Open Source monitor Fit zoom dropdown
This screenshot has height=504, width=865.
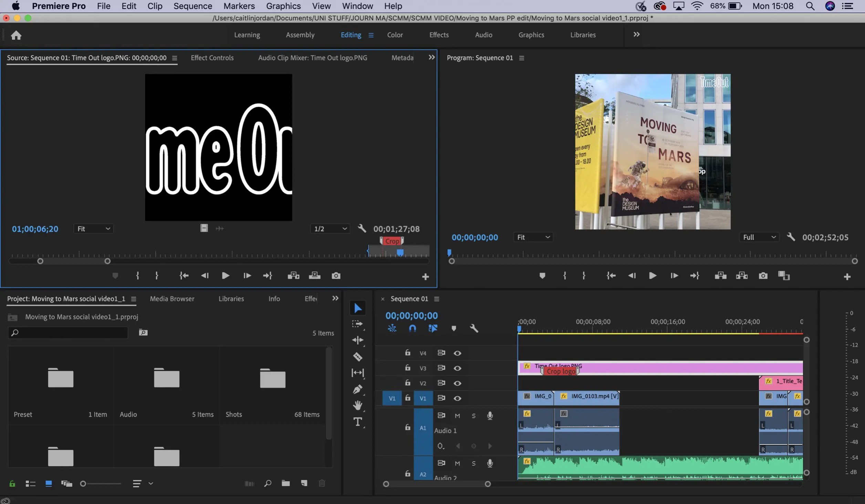(93, 229)
